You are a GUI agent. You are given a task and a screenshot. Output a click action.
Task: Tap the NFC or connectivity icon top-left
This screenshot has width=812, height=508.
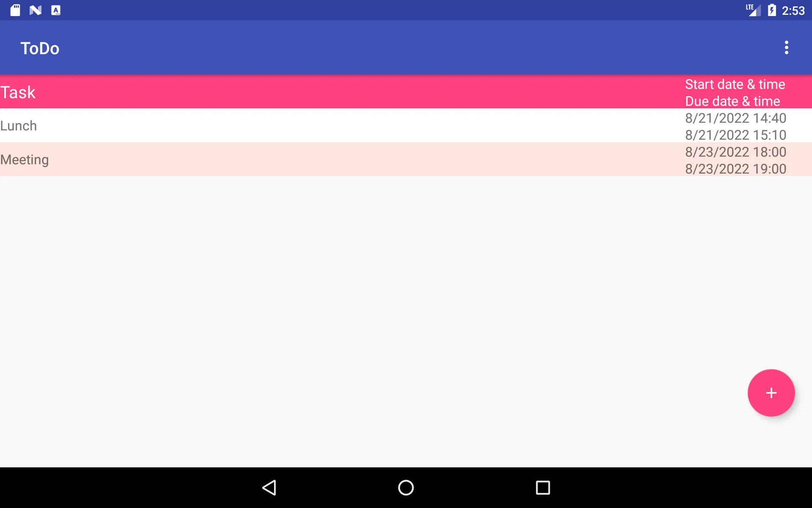(36, 10)
